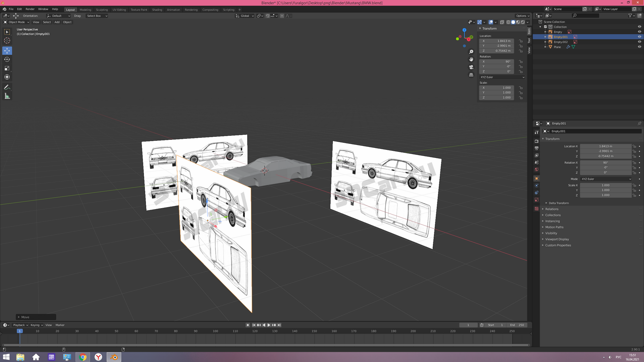Viewport: 644px width, 362px height.
Task: Open the Output properties printer tab
Action: click(537, 148)
